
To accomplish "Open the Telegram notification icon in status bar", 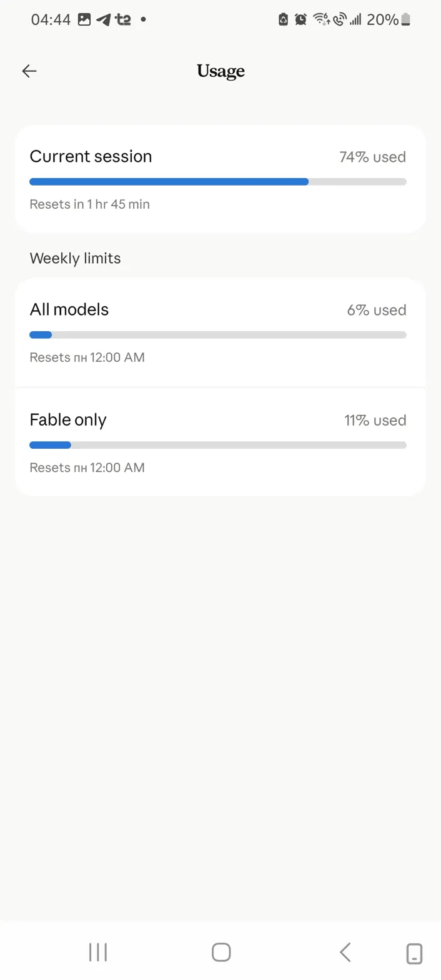I will point(104,19).
